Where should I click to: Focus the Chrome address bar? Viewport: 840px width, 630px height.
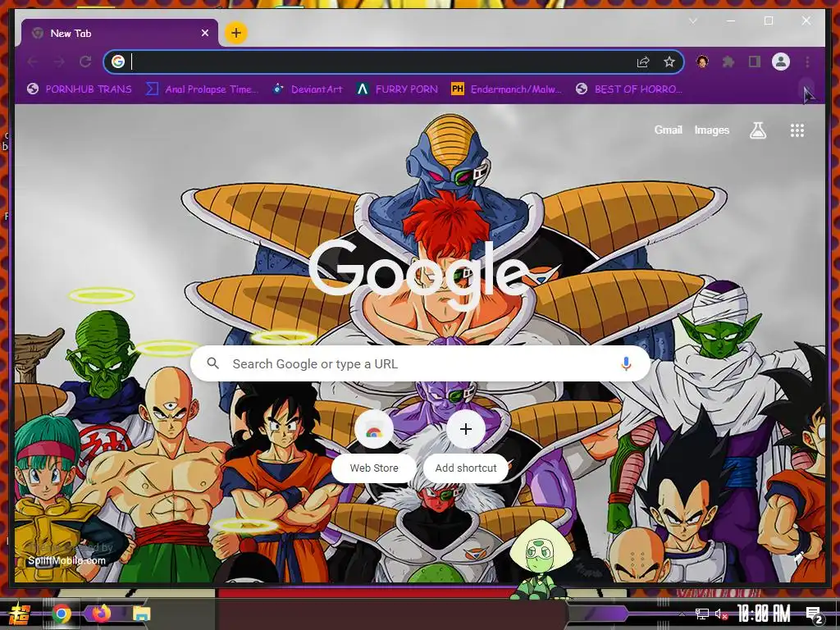tap(393, 62)
